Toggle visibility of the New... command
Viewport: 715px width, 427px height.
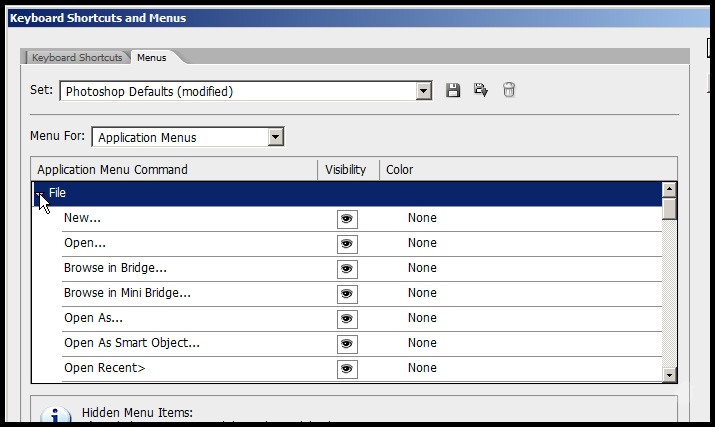347,218
